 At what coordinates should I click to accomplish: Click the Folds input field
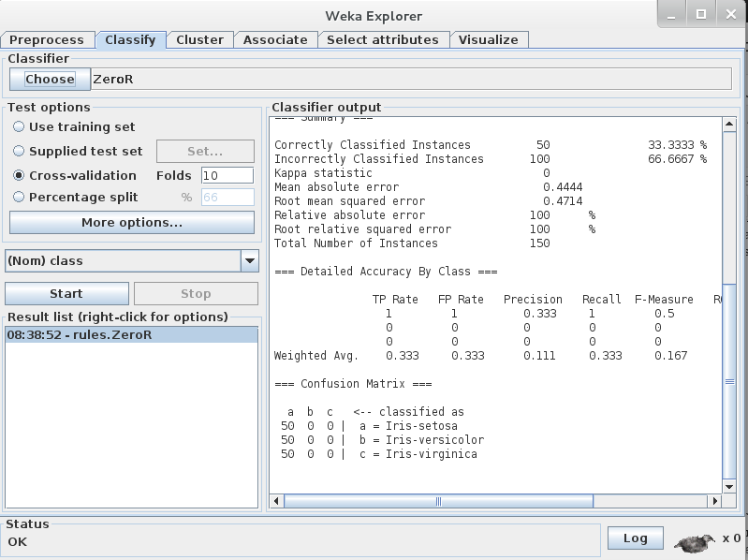point(227,175)
